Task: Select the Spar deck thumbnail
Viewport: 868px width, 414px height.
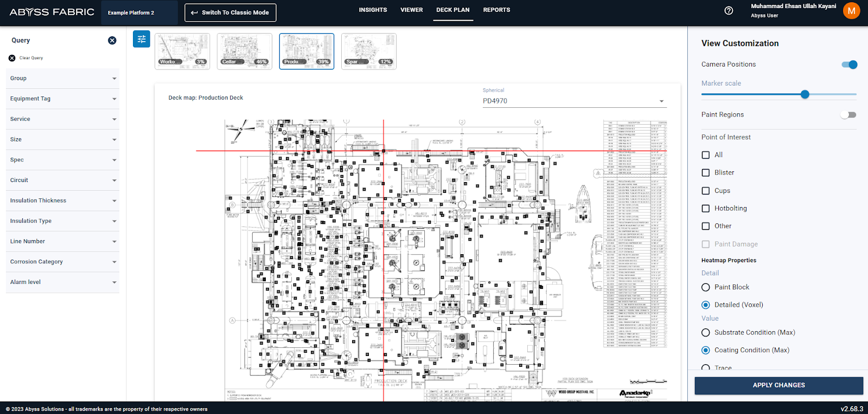Action: point(369,51)
